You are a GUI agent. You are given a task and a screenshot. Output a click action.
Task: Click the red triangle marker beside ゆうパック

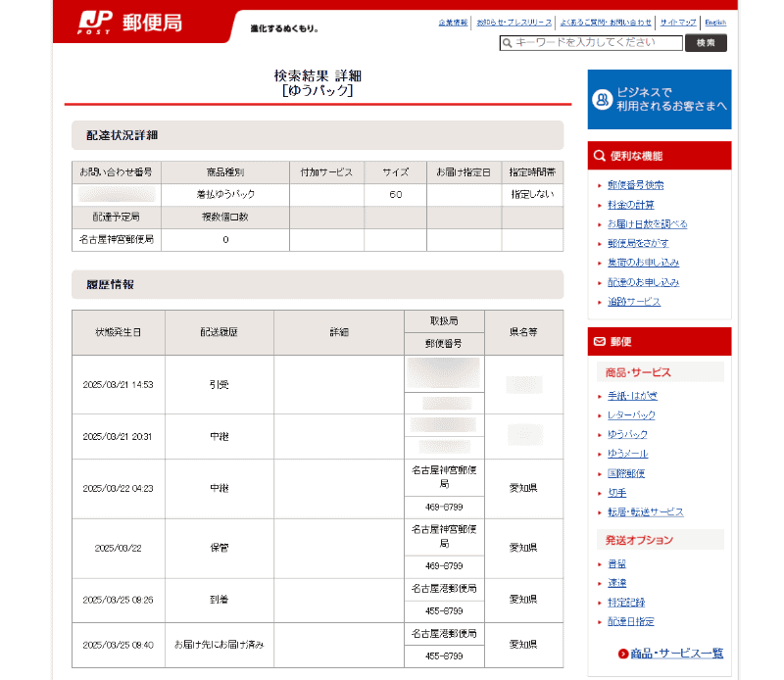tap(599, 434)
